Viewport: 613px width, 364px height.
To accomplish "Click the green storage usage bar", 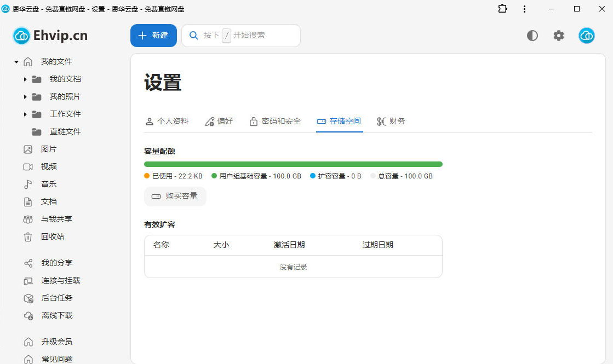I will point(293,164).
